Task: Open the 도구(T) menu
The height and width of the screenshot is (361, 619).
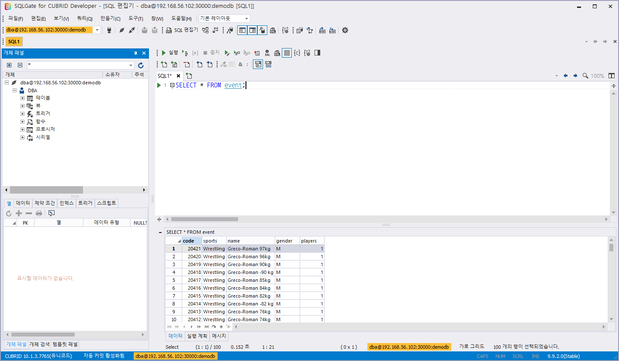Action: (135, 19)
